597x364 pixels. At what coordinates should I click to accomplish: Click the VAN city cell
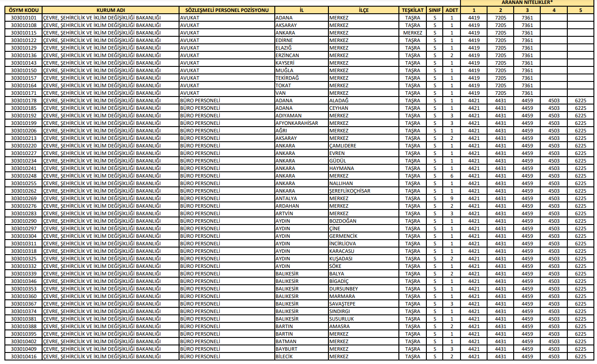tap(301, 93)
